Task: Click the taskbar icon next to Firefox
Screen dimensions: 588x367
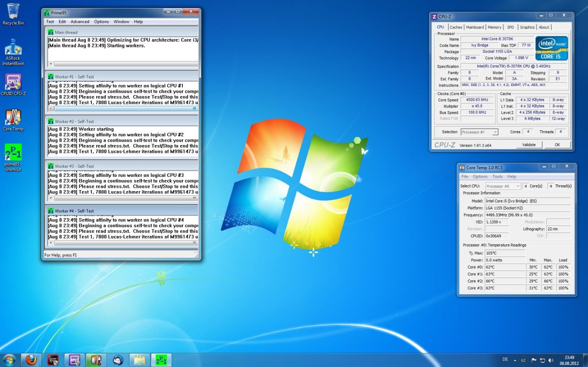Action: tap(53, 359)
